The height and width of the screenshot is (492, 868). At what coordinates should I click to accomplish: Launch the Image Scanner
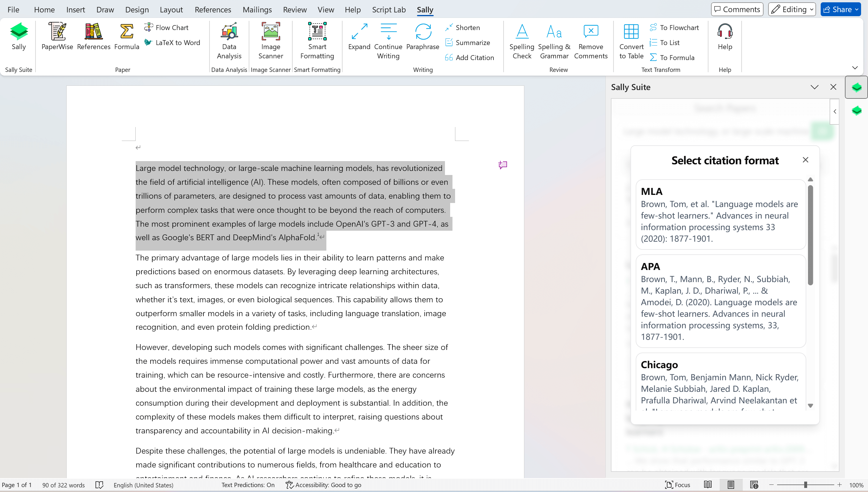270,41
